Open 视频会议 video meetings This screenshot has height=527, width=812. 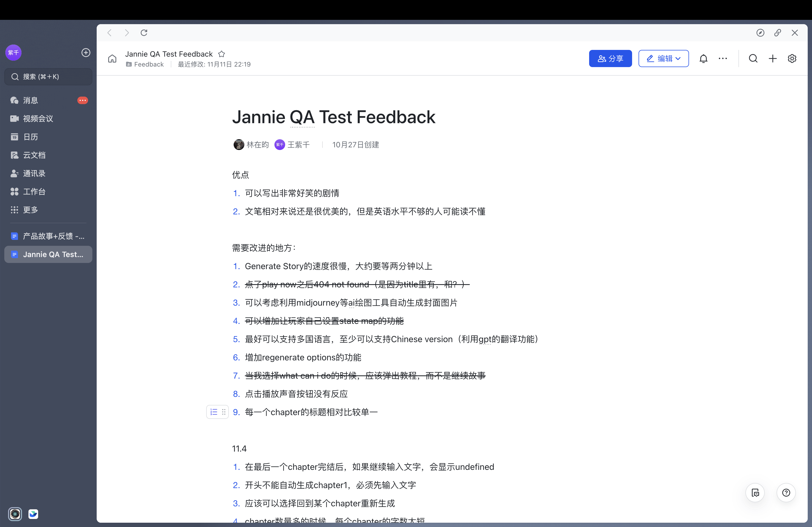[x=48, y=119]
